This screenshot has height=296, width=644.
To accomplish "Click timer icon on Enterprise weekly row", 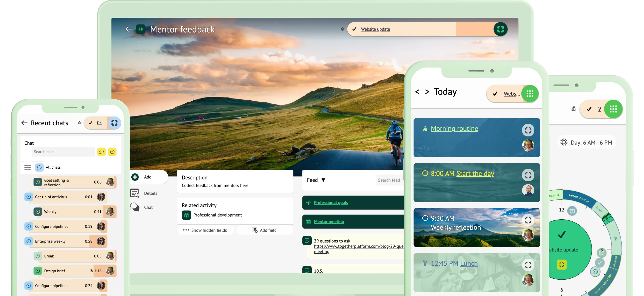I will coord(29,241).
